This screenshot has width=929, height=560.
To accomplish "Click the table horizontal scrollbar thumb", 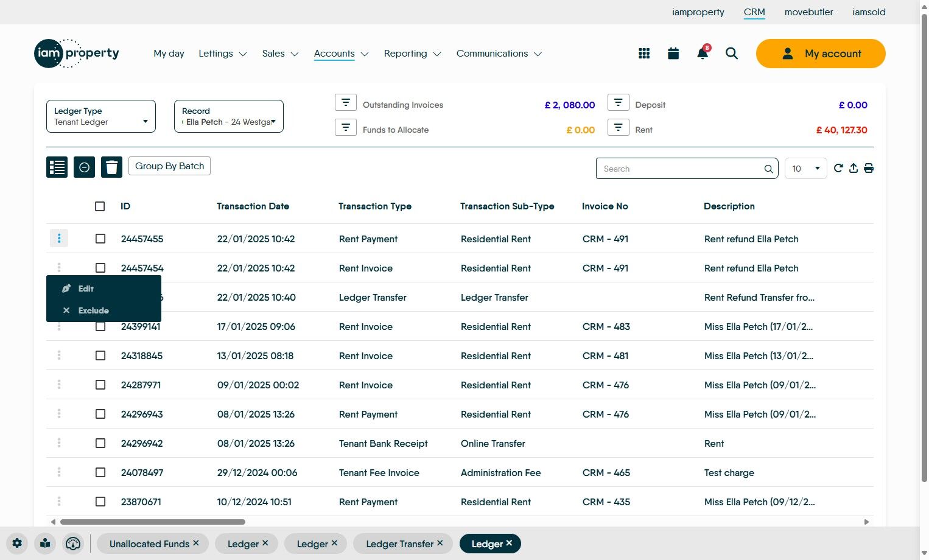I will pyautogui.click(x=153, y=522).
